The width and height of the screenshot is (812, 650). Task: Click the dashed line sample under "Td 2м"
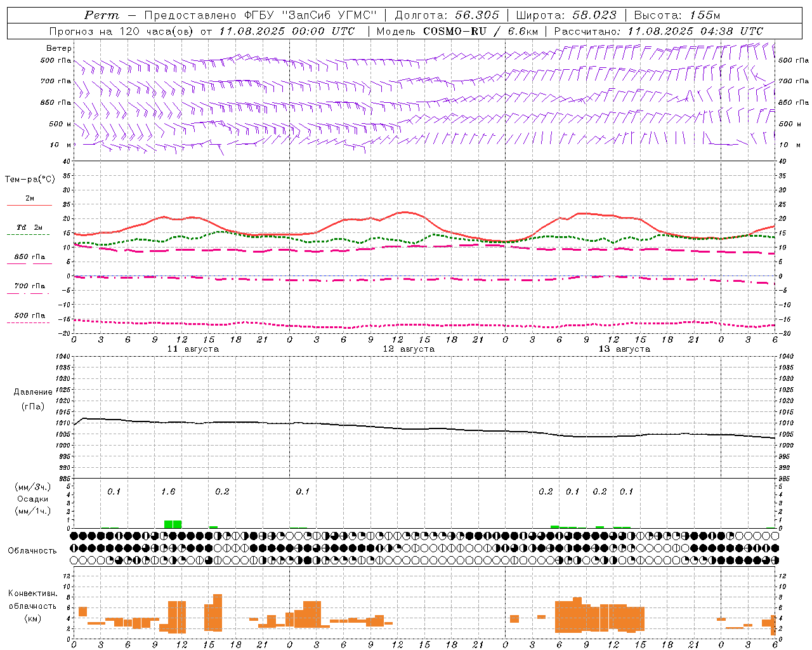28,234
